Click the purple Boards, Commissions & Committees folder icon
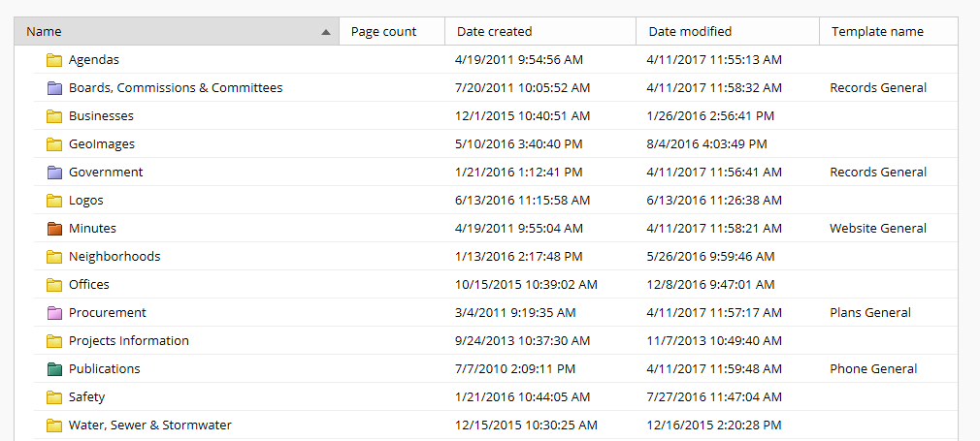The width and height of the screenshot is (980, 441). [54, 88]
